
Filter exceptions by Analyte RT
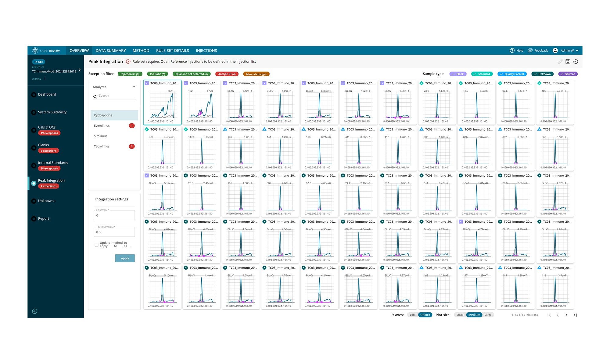click(x=227, y=74)
